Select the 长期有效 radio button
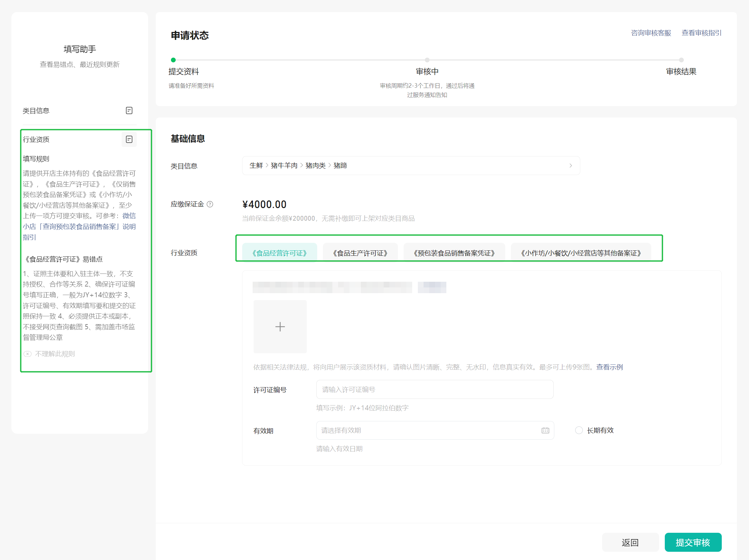Image resolution: width=749 pixels, height=560 pixels. click(579, 430)
